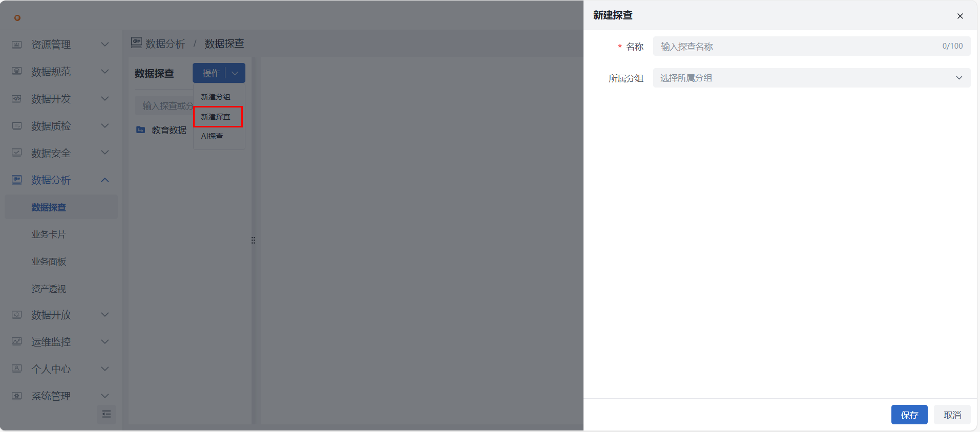Expand the 系统管理 menu chevron
980x432 pixels.
pos(105,396)
